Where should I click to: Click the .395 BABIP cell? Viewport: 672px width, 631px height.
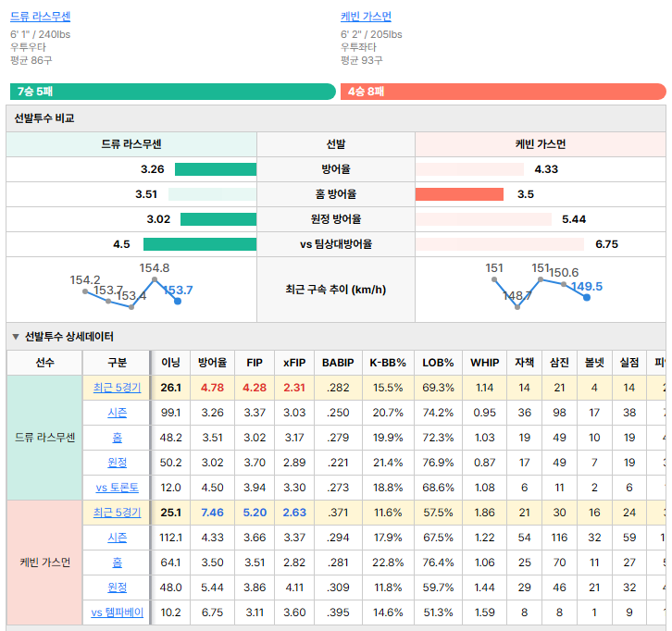coord(338,612)
